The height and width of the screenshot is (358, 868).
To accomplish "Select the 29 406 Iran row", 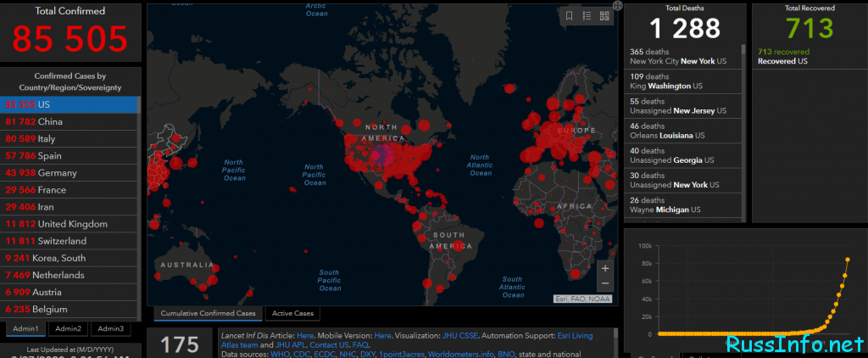I will (69, 207).
